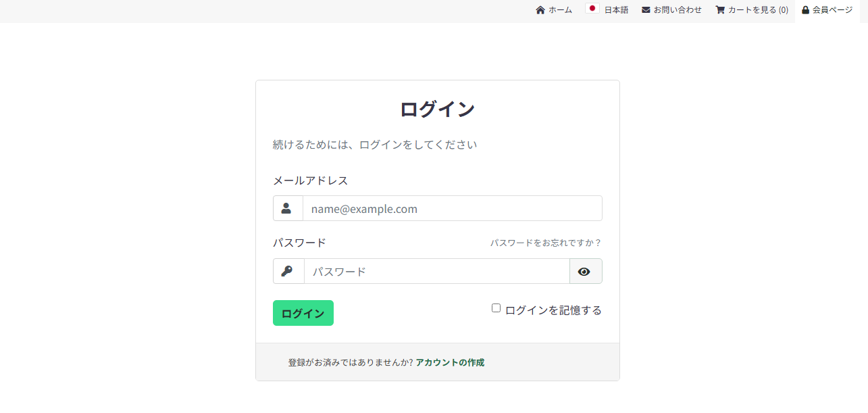This screenshot has height=413, width=868.
Task: View the cart via カートを見る (0)
Action: coord(758,10)
